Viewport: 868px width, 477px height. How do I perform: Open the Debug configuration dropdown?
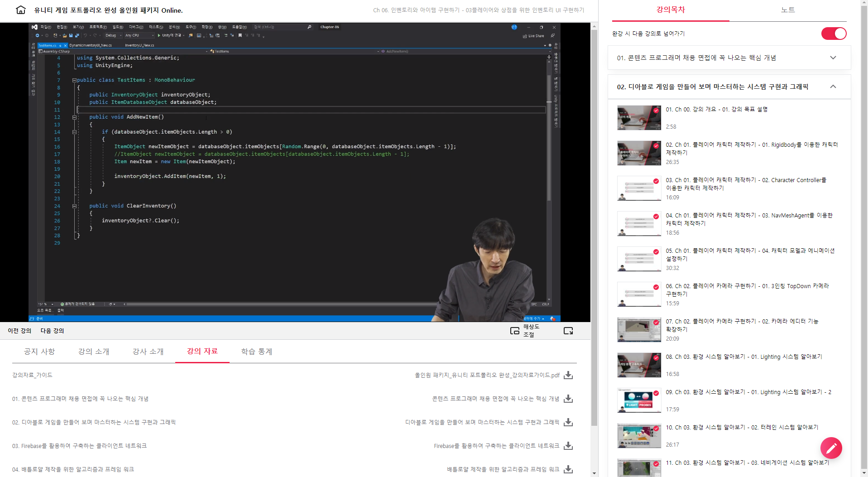click(113, 35)
